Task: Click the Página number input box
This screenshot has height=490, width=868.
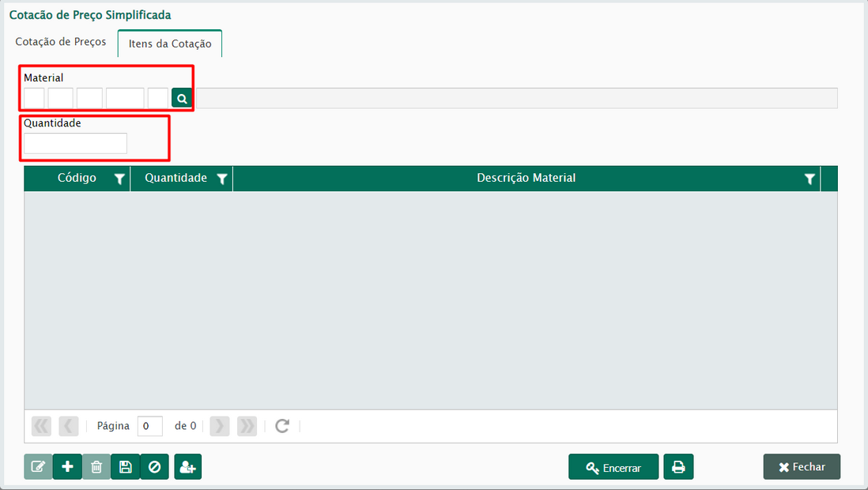Action: pos(149,426)
